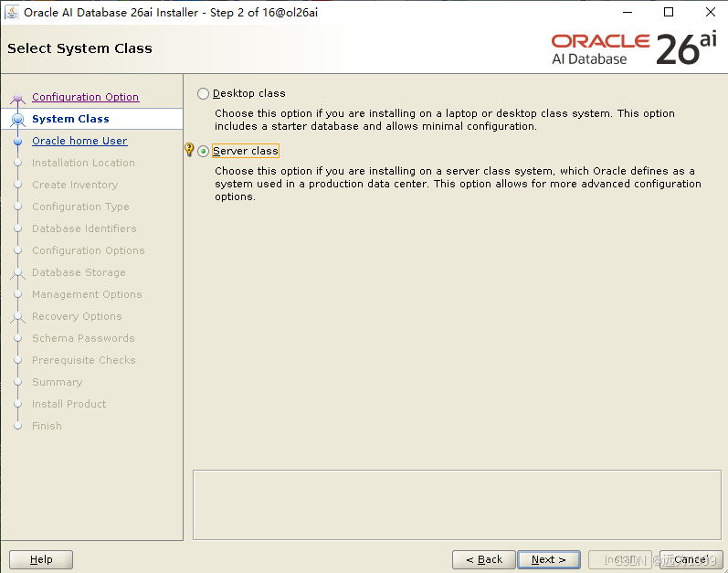The height and width of the screenshot is (573, 728).
Task: Click the Schema Passwords step label
Action: (83, 338)
